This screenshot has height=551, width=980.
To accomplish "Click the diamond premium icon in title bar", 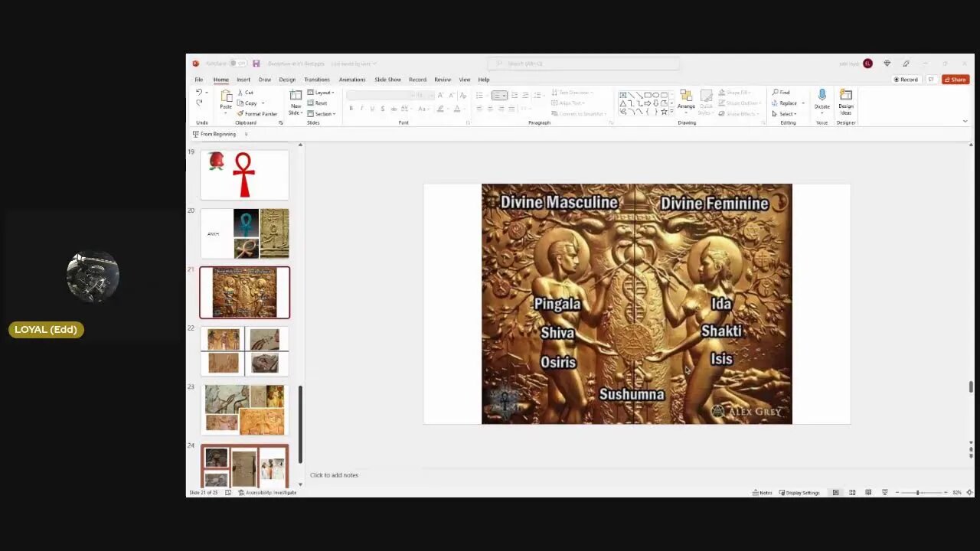I will tap(887, 64).
